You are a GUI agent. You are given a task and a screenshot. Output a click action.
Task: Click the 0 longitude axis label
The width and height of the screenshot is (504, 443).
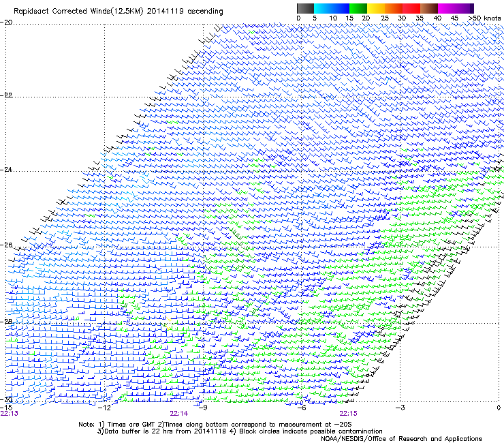click(x=499, y=408)
